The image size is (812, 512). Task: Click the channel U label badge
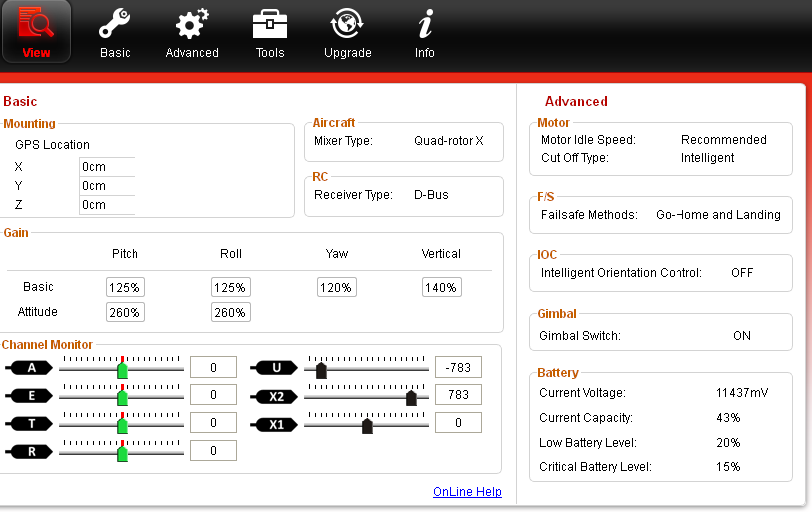pyautogui.click(x=274, y=368)
